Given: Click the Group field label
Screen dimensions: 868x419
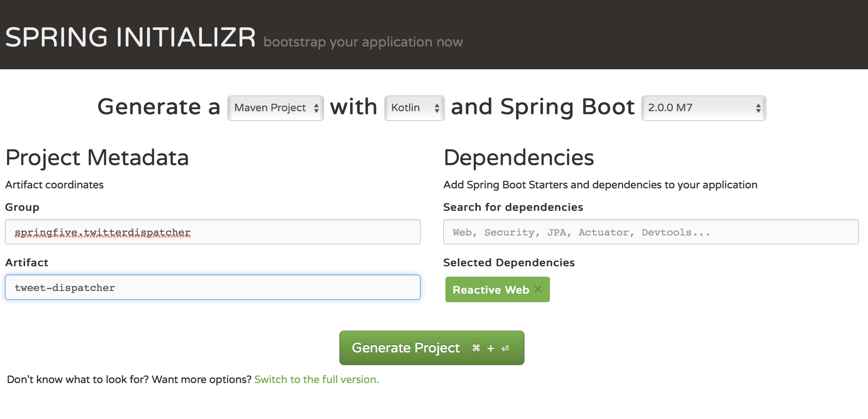Looking at the screenshot, I should point(22,207).
